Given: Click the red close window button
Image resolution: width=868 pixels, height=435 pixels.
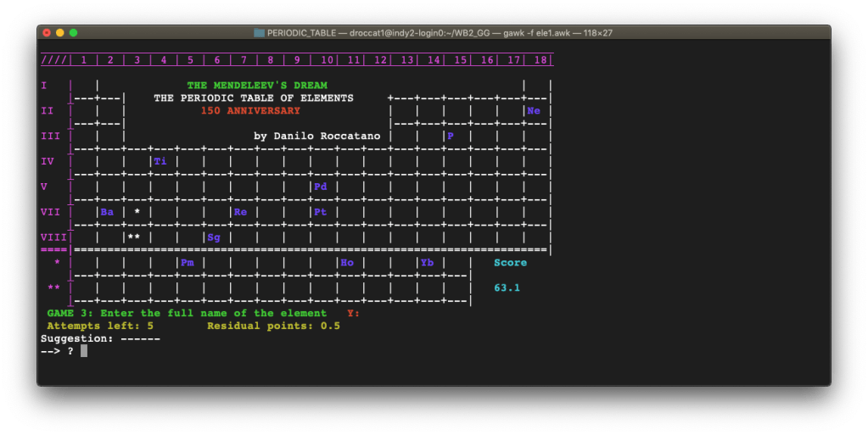Looking at the screenshot, I should point(47,33).
